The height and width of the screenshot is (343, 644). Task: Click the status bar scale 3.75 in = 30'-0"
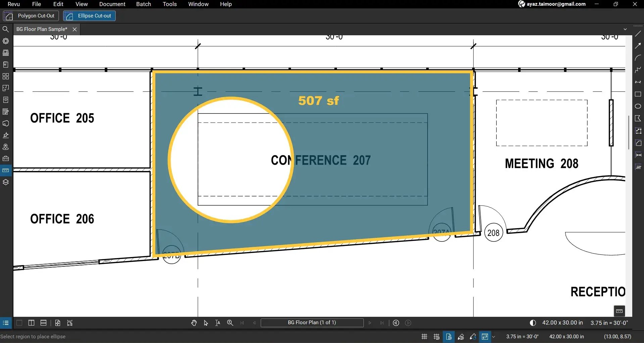coord(523,337)
